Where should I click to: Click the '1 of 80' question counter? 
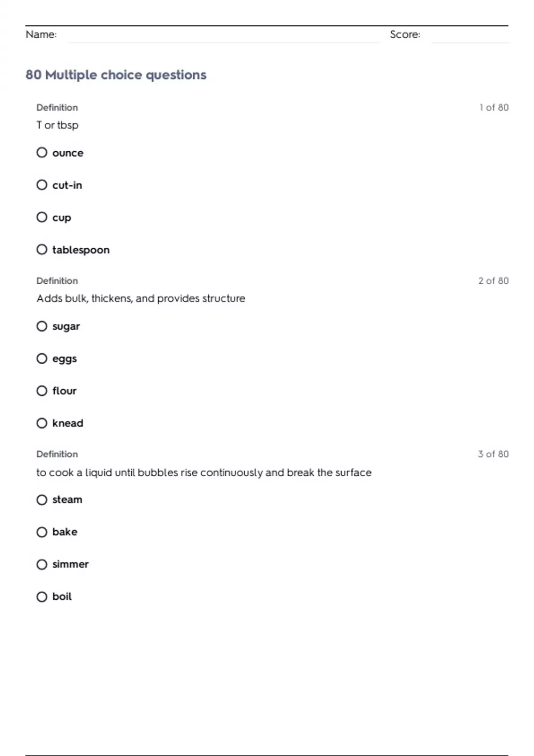494,108
